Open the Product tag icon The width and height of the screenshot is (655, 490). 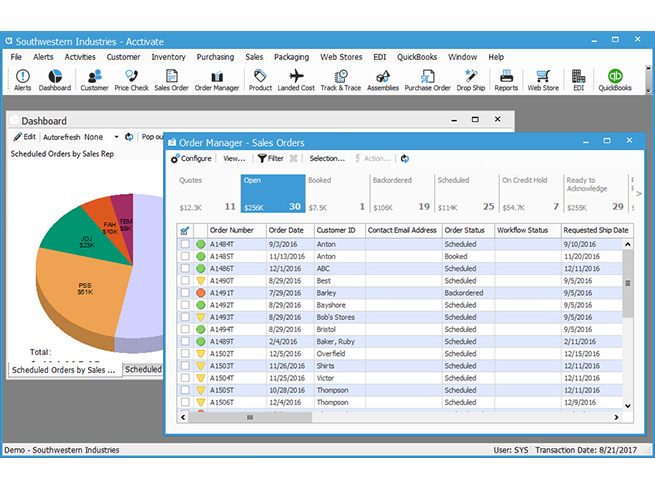point(260,80)
